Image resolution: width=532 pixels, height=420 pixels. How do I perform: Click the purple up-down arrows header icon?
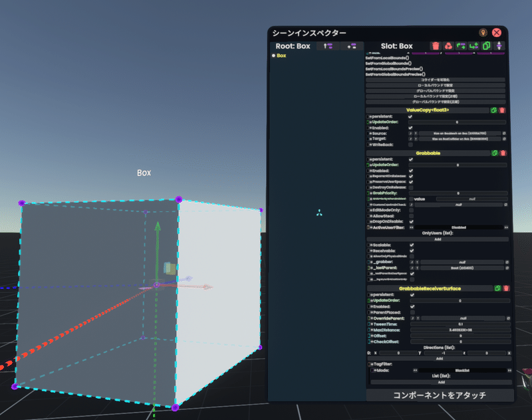(x=499, y=46)
